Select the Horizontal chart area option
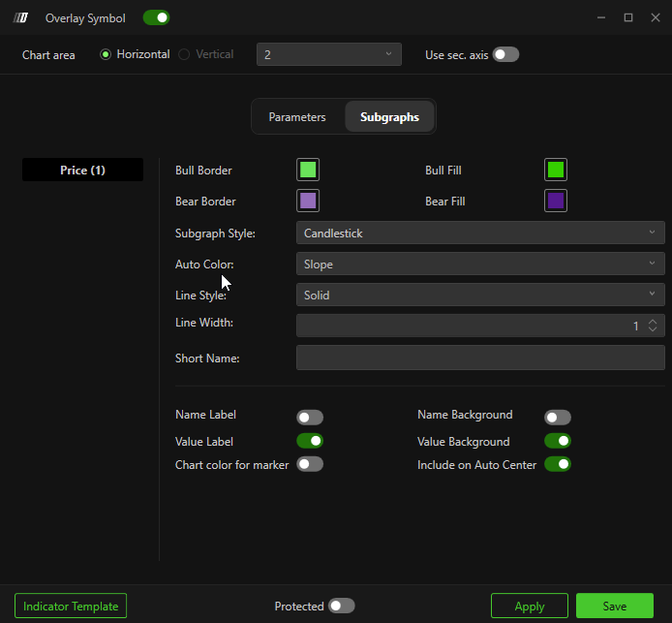Screen dimensions: 672x623 coord(106,54)
